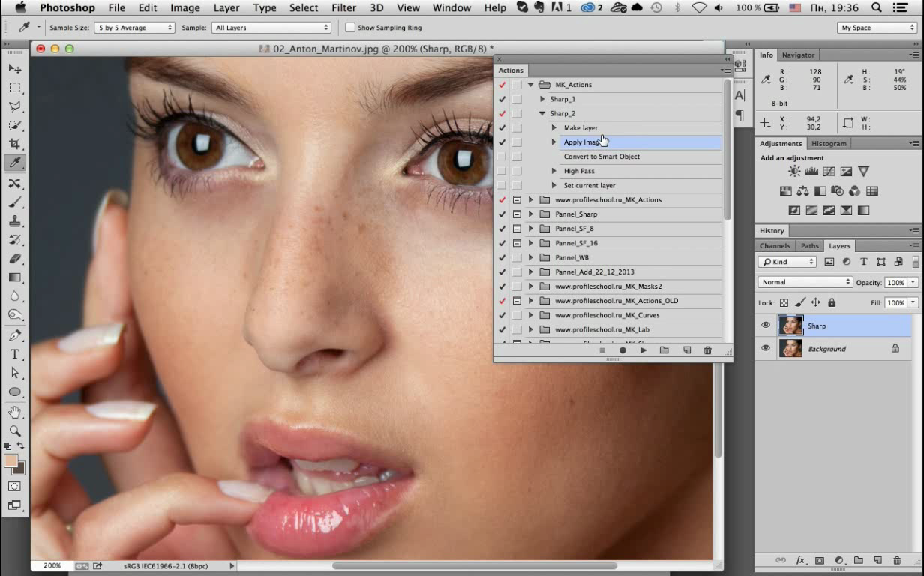Hide the Sharp layer
This screenshot has width=924, height=576.
point(766,325)
